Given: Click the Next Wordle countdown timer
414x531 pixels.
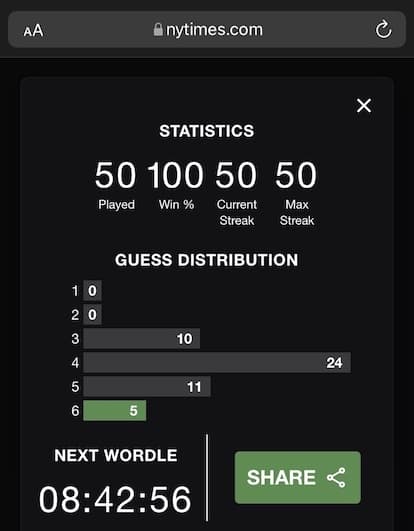Looking at the screenshot, I should [115, 499].
